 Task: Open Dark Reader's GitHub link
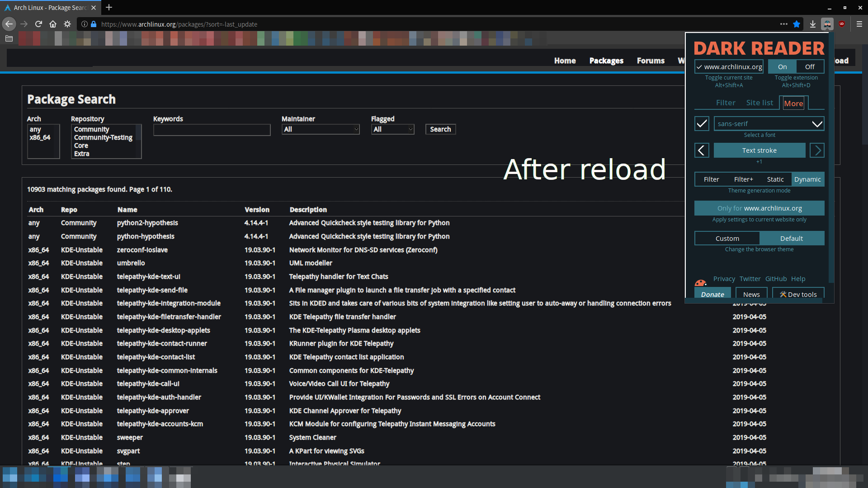pyautogui.click(x=776, y=279)
